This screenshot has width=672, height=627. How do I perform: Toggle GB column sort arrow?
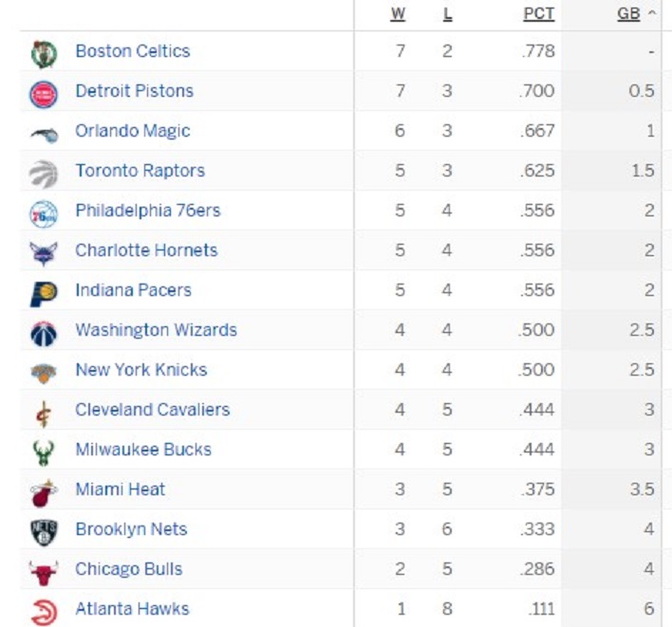652,13
